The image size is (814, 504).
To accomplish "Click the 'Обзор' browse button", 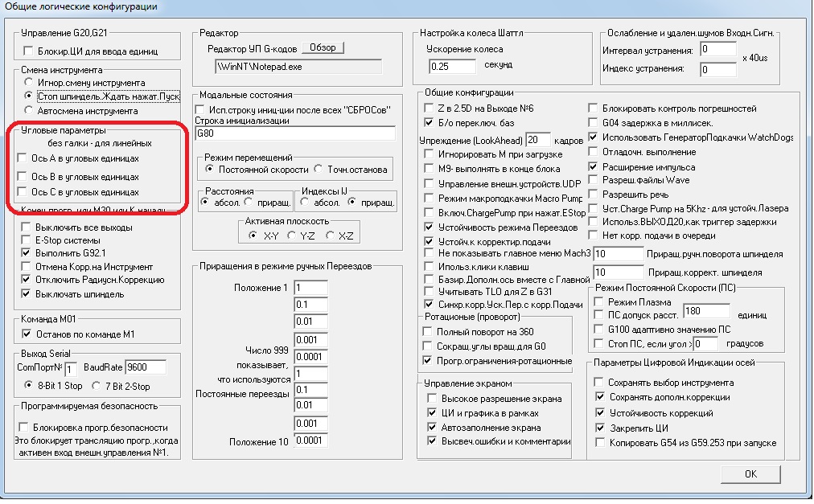I will pyautogui.click(x=323, y=47).
